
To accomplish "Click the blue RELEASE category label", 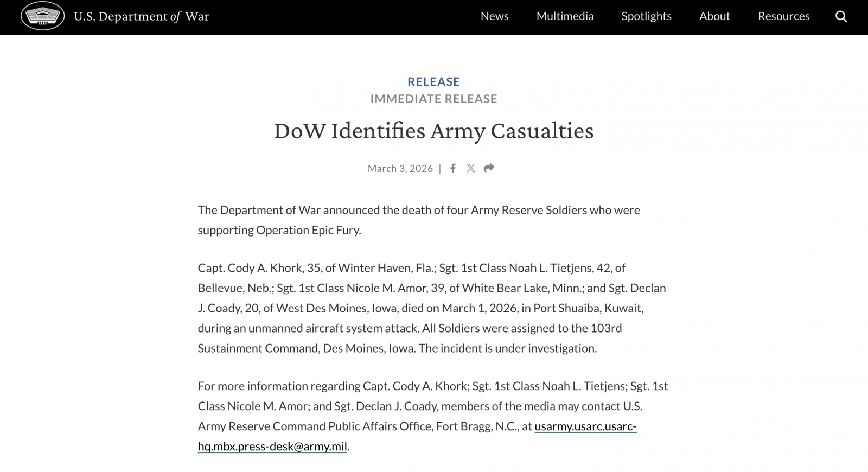I will tap(433, 82).
